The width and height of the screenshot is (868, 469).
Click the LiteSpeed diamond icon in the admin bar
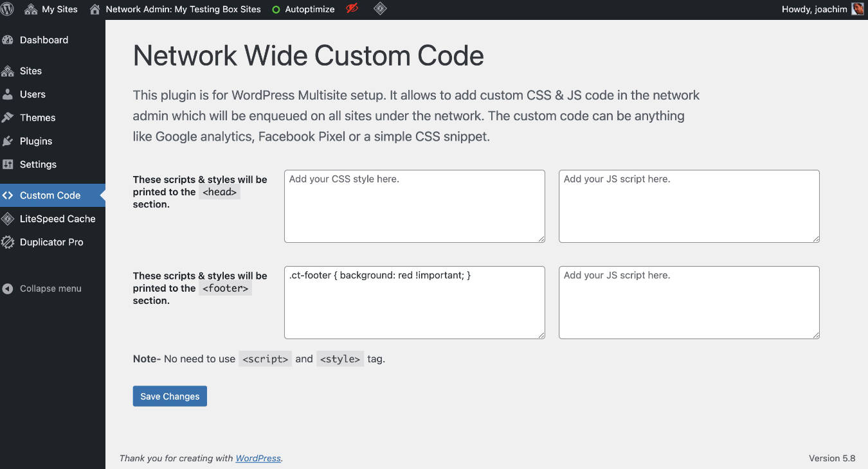(x=379, y=9)
